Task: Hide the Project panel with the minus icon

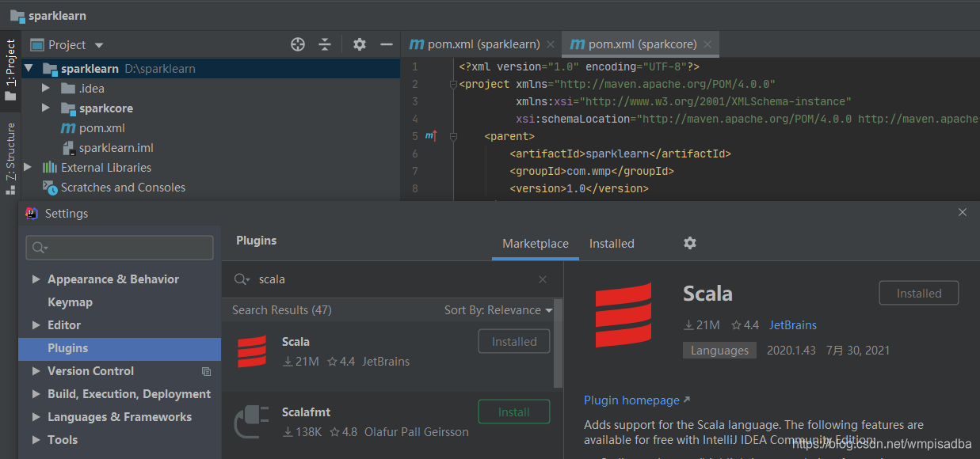Action: (387, 45)
